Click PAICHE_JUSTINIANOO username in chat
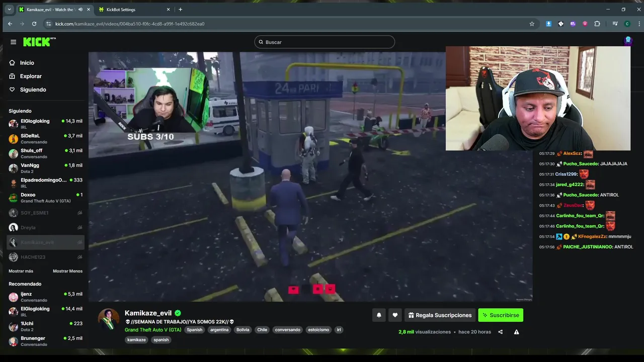The height and width of the screenshot is (362, 644). pyautogui.click(x=588, y=247)
